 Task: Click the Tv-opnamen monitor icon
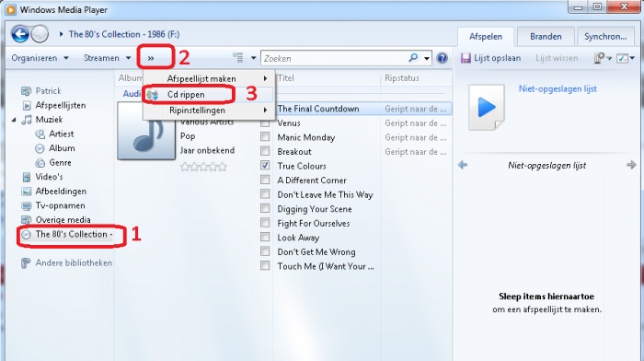(x=27, y=205)
